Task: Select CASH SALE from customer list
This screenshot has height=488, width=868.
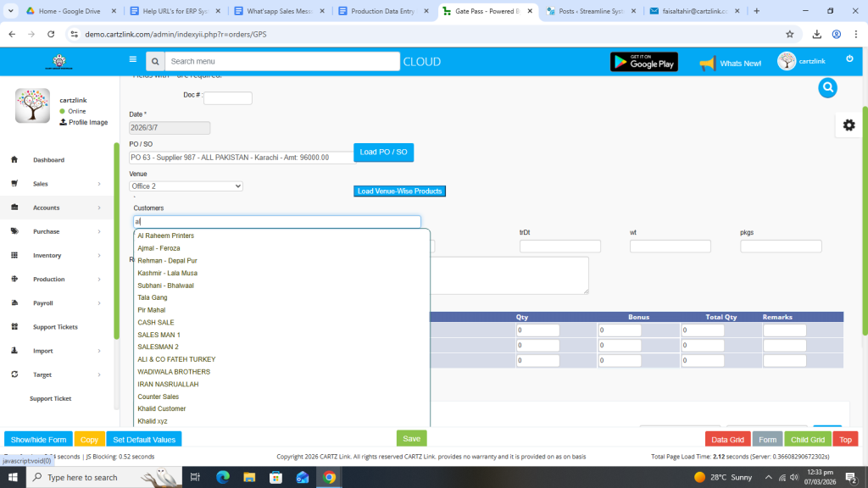Action: pyautogui.click(x=156, y=323)
